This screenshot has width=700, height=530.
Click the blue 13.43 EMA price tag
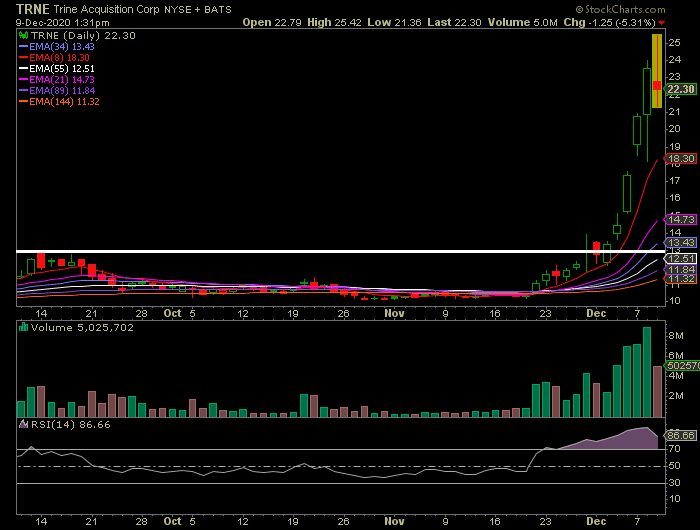680,242
